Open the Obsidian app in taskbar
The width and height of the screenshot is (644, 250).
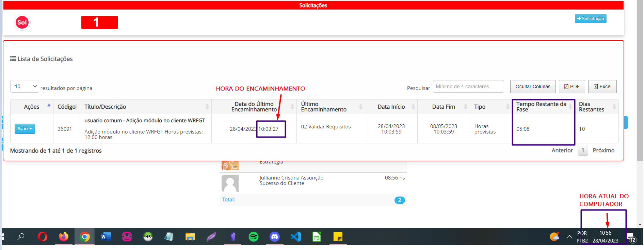[x=233, y=236]
